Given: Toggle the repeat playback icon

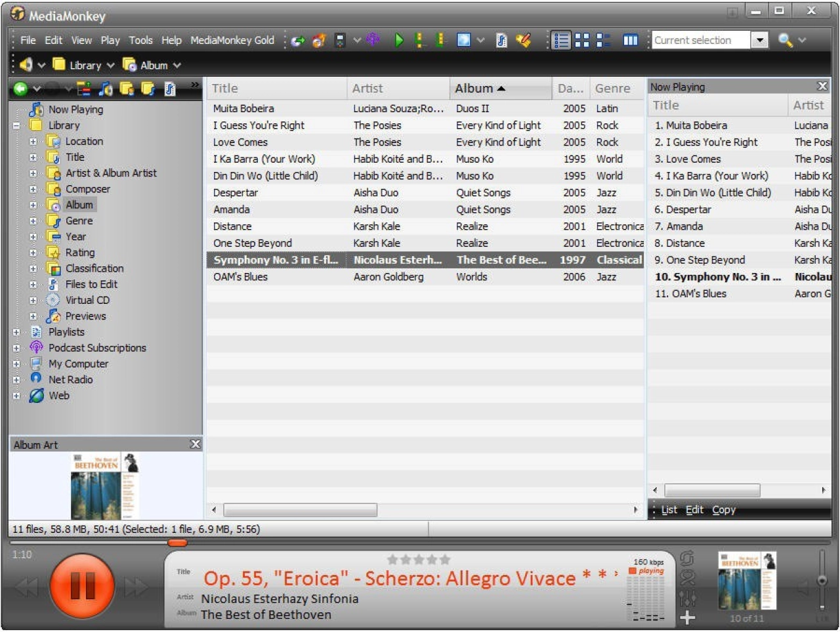Looking at the screenshot, I should tap(687, 558).
